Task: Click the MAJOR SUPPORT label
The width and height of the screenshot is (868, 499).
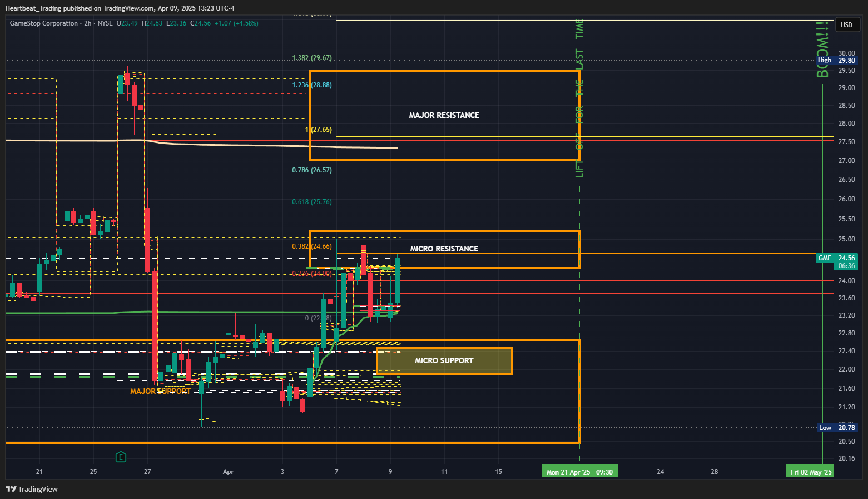Action: [x=160, y=391]
